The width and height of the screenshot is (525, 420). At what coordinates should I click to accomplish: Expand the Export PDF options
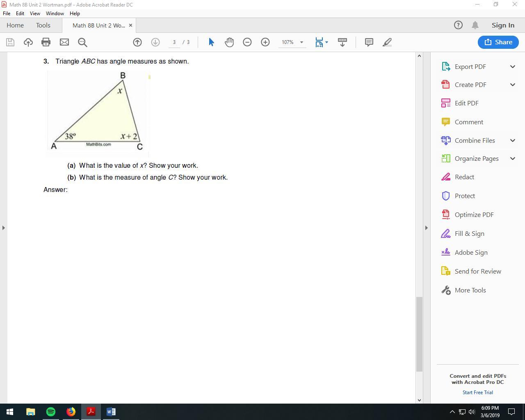(x=512, y=66)
